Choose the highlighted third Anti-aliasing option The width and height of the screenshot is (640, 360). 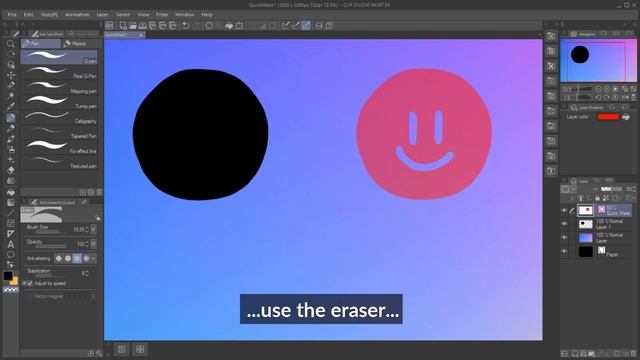coord(77,258)
